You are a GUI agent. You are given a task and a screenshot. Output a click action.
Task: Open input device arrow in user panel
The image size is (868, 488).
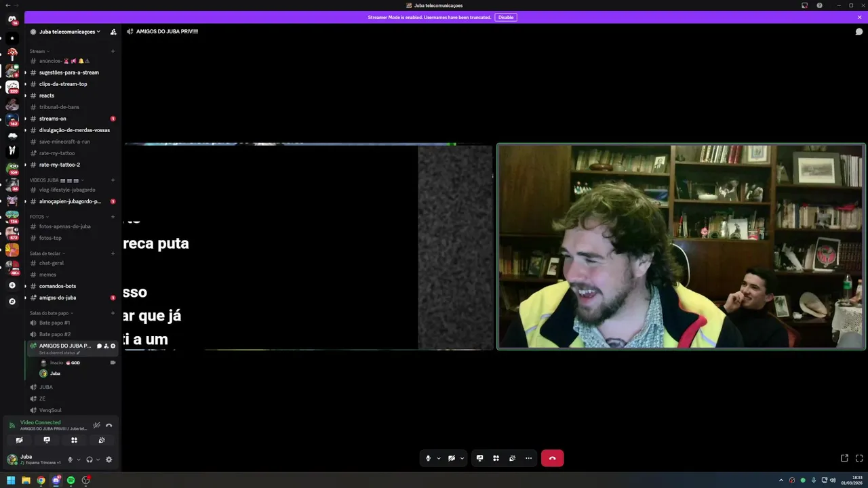(79, 460)
